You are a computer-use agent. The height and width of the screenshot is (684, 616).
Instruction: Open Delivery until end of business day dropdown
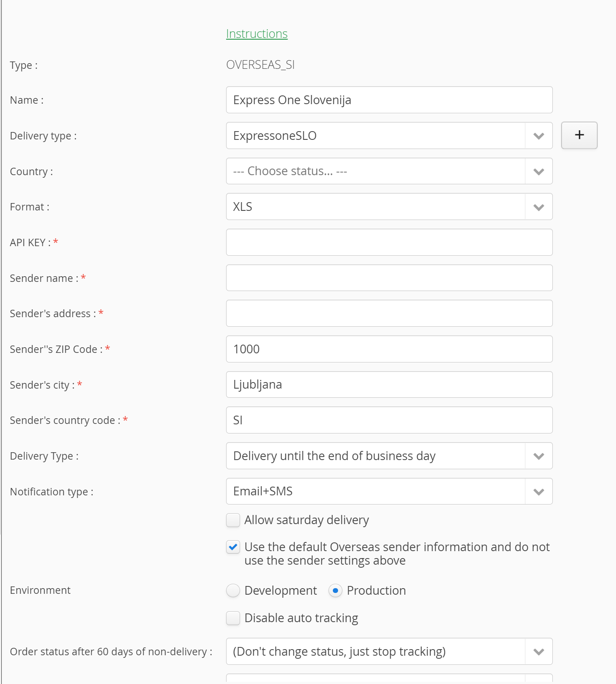click(x=389, y=456)
